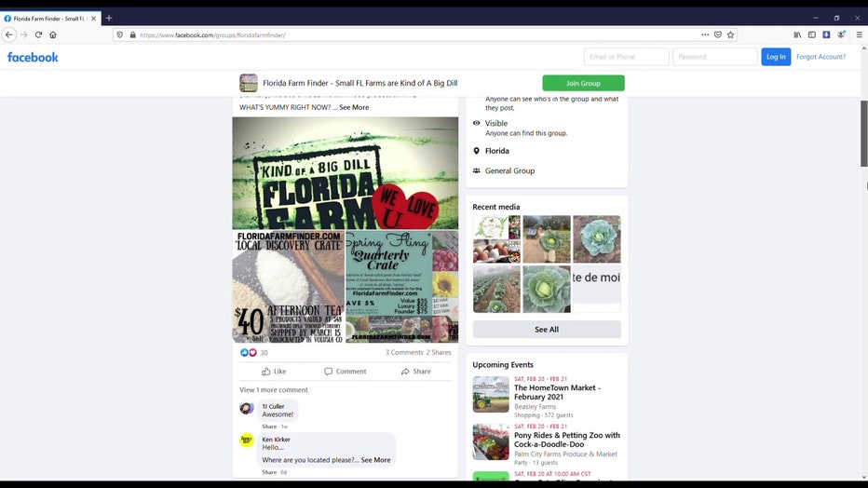Open the Pony Rides & Petting Zoo event
This screenshot has height=488, width=868.
[567, 440]
